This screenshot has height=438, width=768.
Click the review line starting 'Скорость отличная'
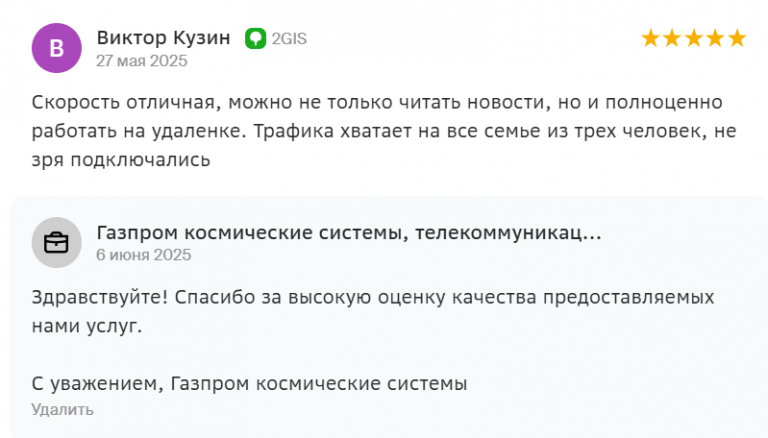click(377, 102)
